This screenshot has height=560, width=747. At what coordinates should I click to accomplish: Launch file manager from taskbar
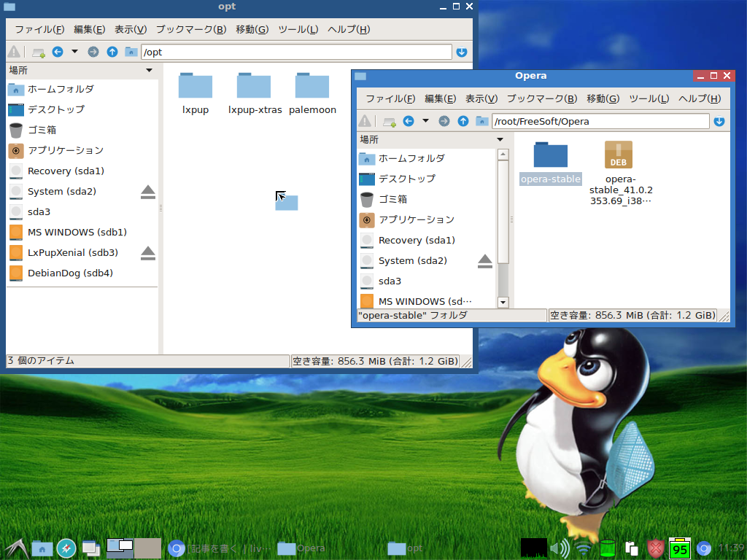[x=42, y=548]
